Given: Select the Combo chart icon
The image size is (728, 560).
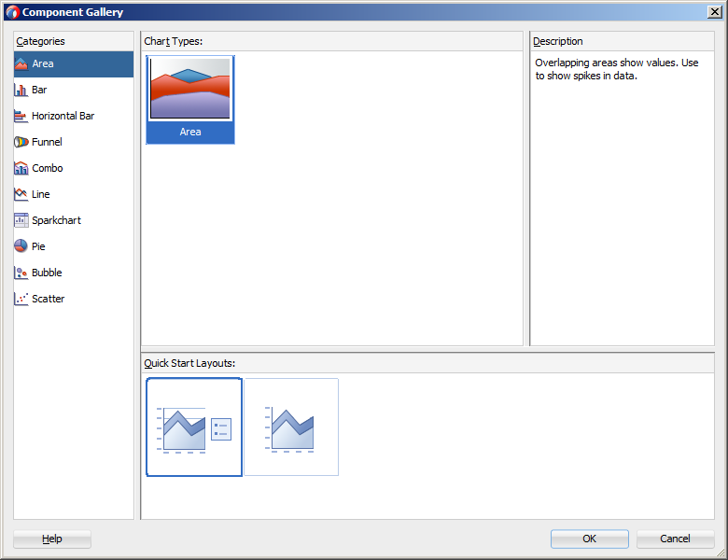Looking at the screenshot, I should pos(21,168).
